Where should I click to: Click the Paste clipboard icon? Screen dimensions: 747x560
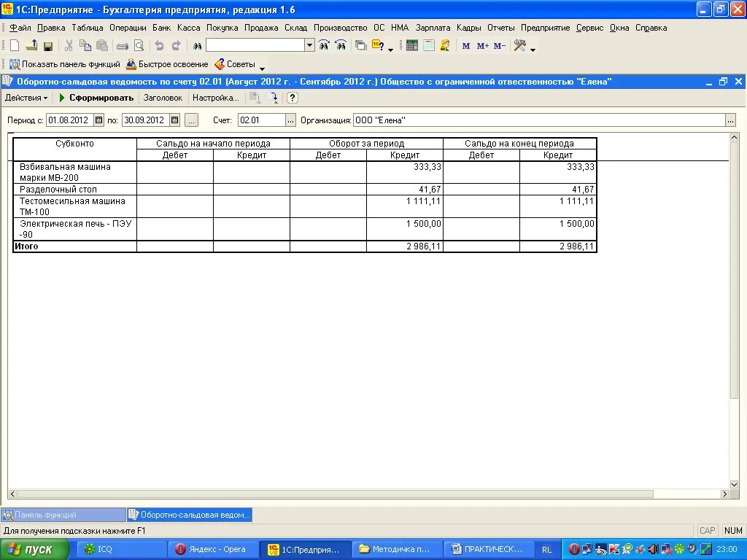pos(102,46)
